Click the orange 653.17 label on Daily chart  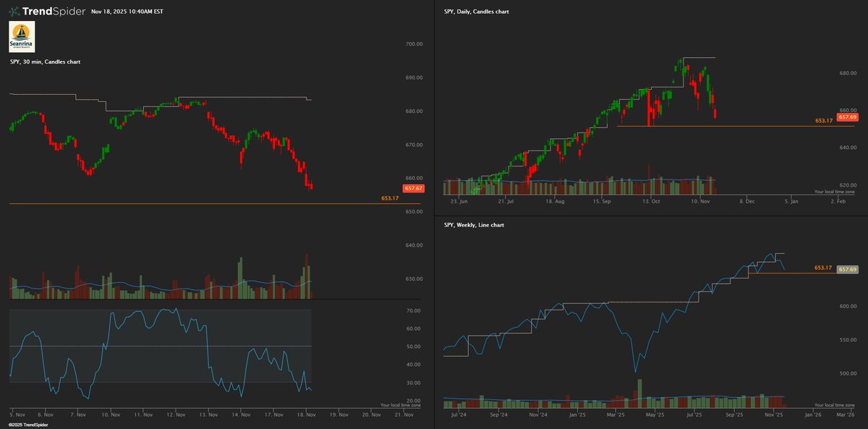(x=824, y=121)
